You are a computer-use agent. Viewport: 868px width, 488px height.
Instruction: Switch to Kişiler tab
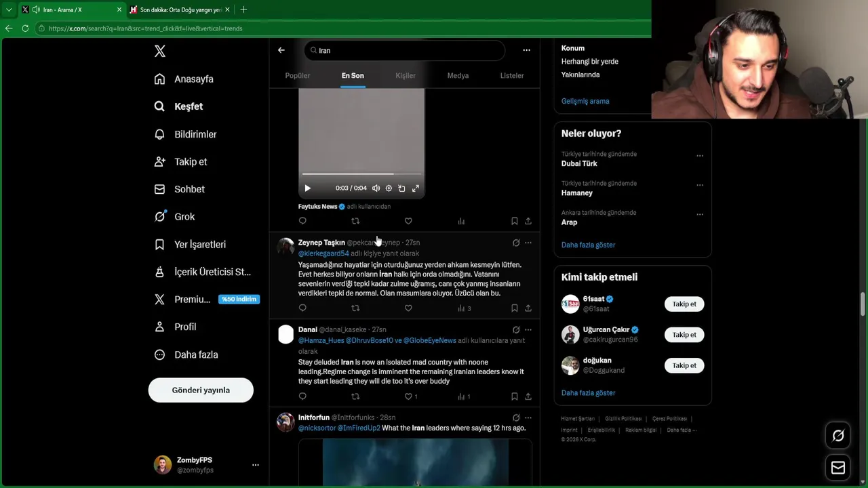pos(406,75)
